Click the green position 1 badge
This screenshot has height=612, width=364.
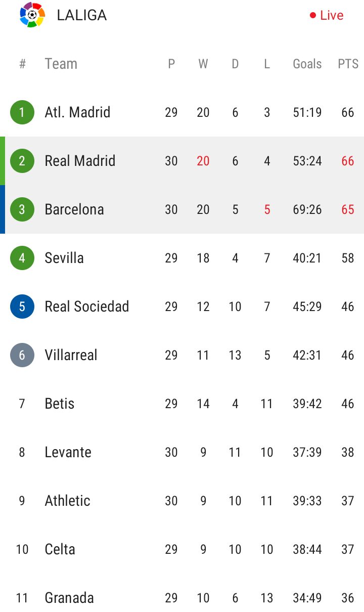coord(22,112)
